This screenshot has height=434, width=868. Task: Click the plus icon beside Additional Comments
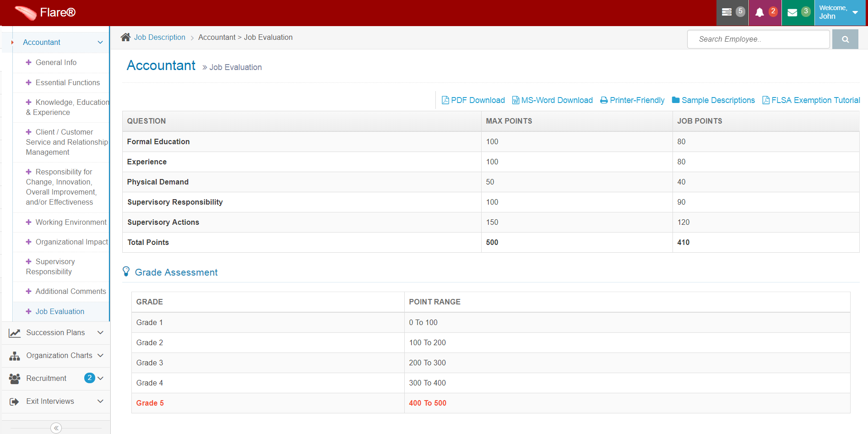pos(28,291)
